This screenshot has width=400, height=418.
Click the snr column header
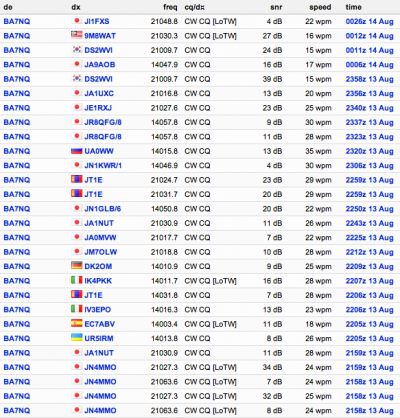pyautogui.click(x=276, y=7)
